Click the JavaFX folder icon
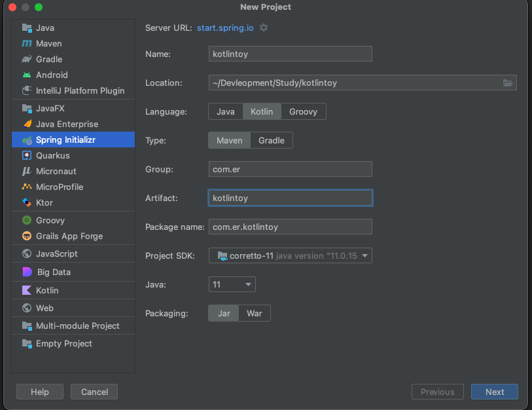The width and height of the screenshot is (532, 410). (27, 108)
